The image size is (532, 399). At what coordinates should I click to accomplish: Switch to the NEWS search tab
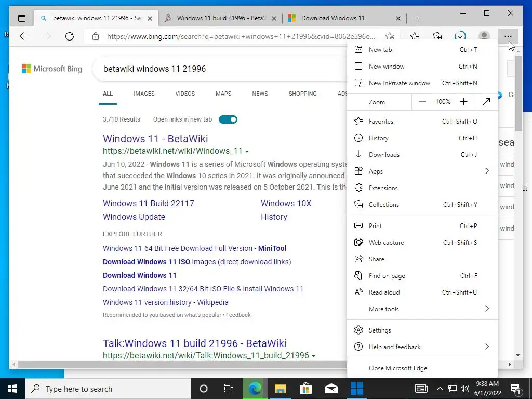coord(260,94)
